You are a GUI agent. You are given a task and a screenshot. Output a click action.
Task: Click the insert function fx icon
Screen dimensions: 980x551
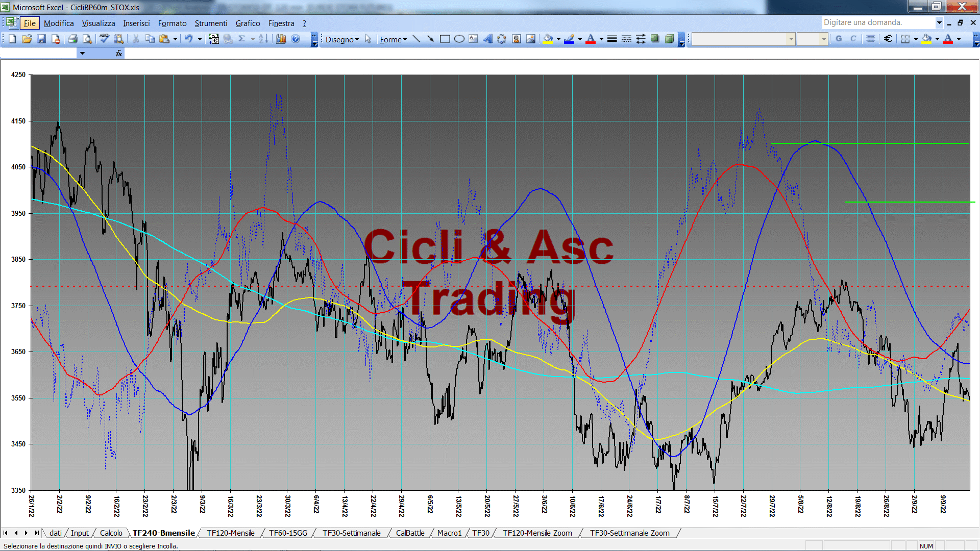pyautogui.click(x=119, y=53)
